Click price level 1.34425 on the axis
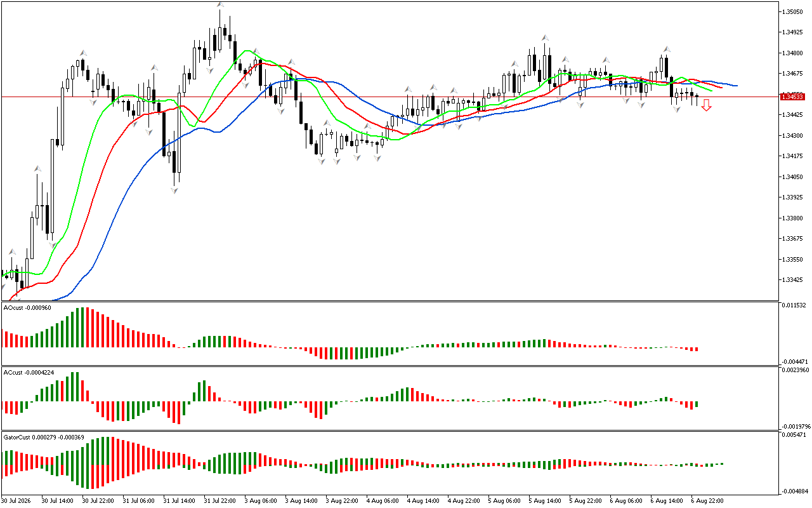This screenshot has height=508, width=812. pyautogui.click(x=793, y=115)
